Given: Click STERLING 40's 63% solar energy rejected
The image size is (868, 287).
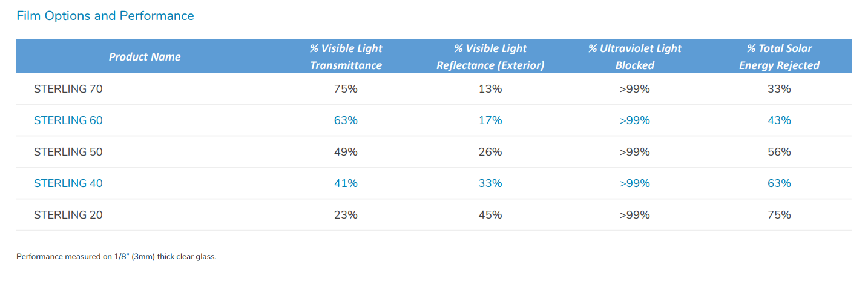Looking at the screenshot, I should (x=779, y=183).
